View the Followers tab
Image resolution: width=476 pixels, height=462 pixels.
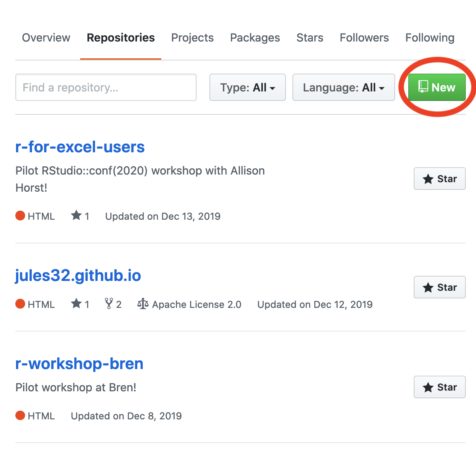point(364,38)
